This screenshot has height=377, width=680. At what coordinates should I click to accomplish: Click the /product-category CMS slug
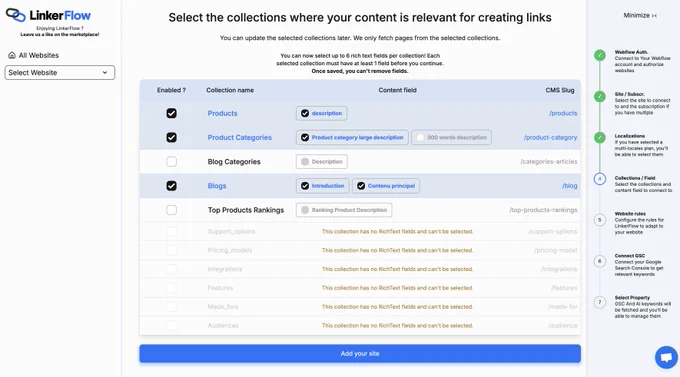point(550,138)
